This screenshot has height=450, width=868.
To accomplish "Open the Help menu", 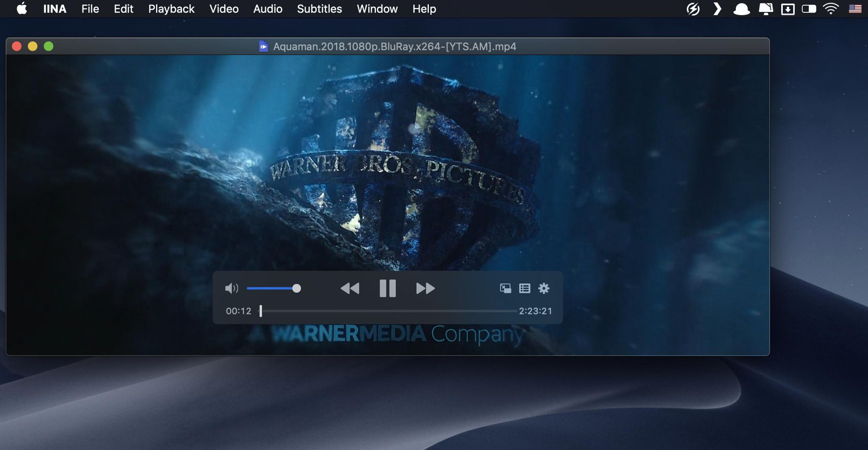I will click(424, 9).
